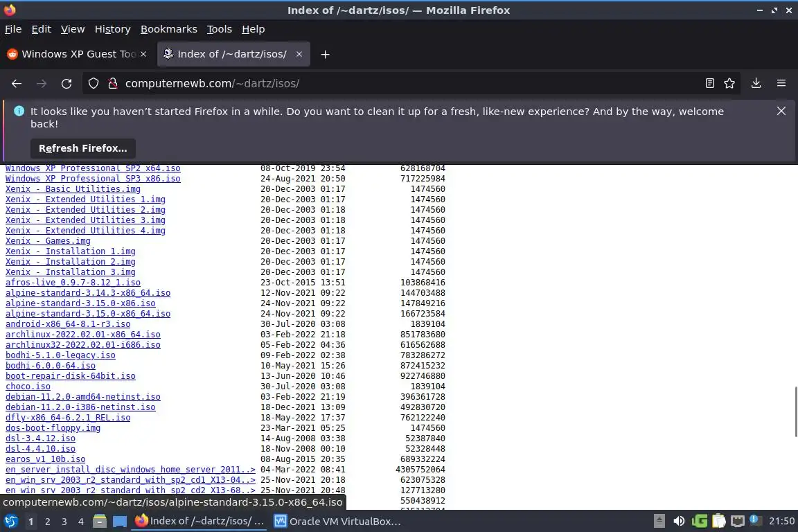Open the View menu
This screenshot has width=798, height=532.
pos(73,29)
